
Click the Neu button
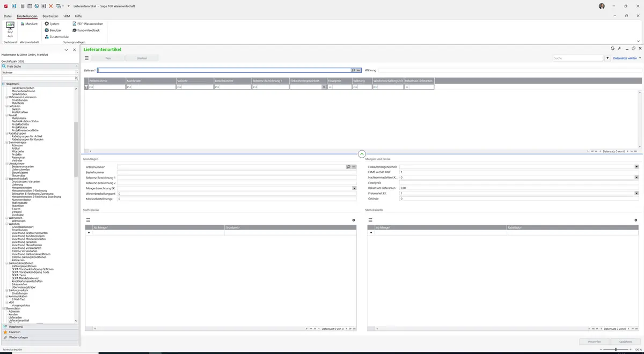108,58
